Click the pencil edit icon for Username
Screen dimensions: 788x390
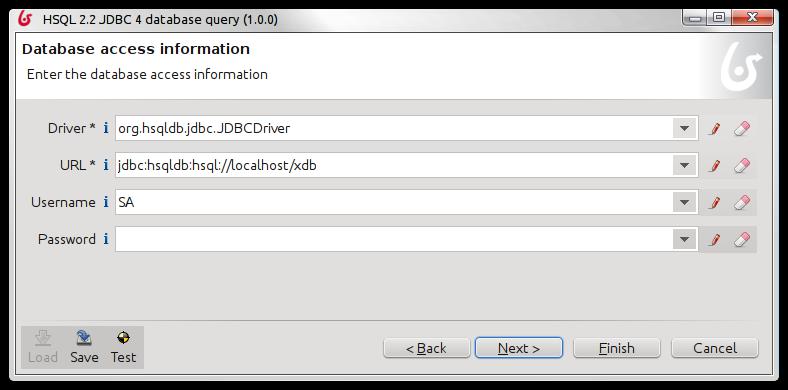[x=714, y=203]
